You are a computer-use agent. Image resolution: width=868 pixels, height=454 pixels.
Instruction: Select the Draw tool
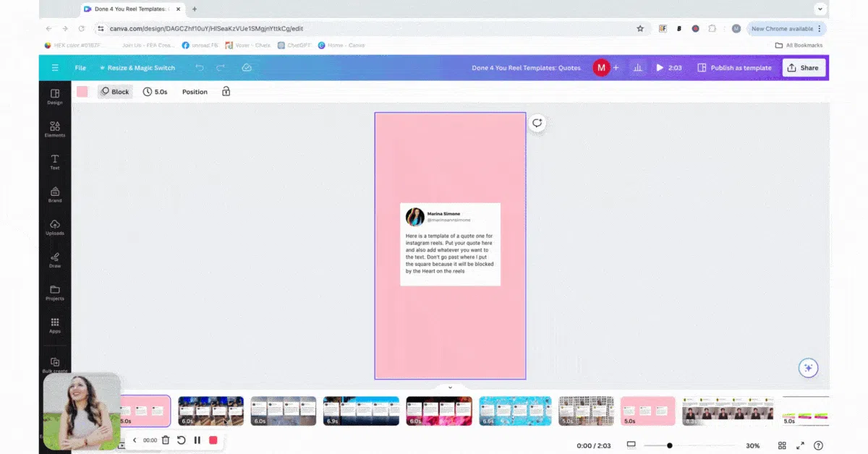click(55, 260)
